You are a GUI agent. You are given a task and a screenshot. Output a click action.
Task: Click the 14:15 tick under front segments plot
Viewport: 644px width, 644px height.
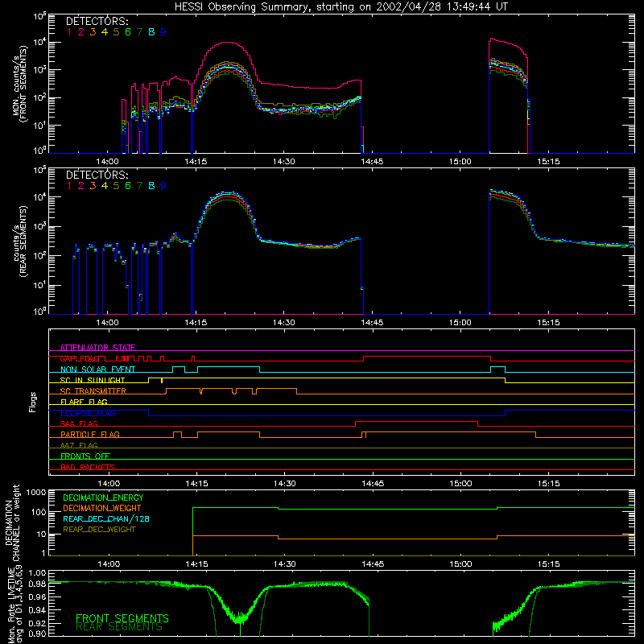(196, 162)
